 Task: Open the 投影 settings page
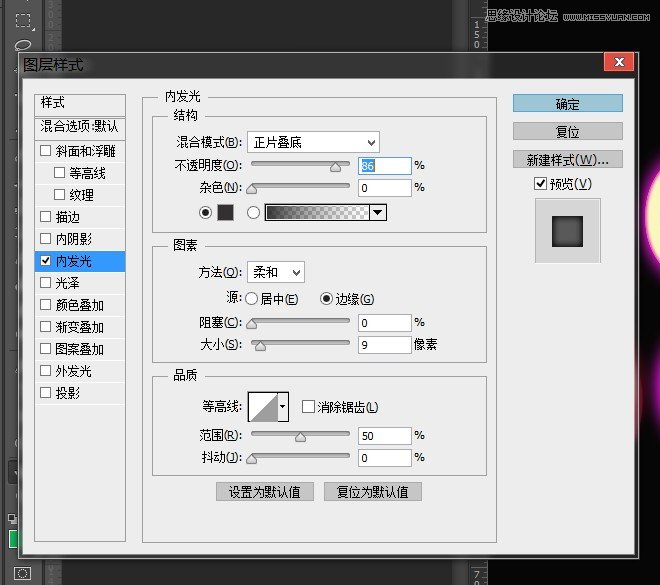(67, 393)
